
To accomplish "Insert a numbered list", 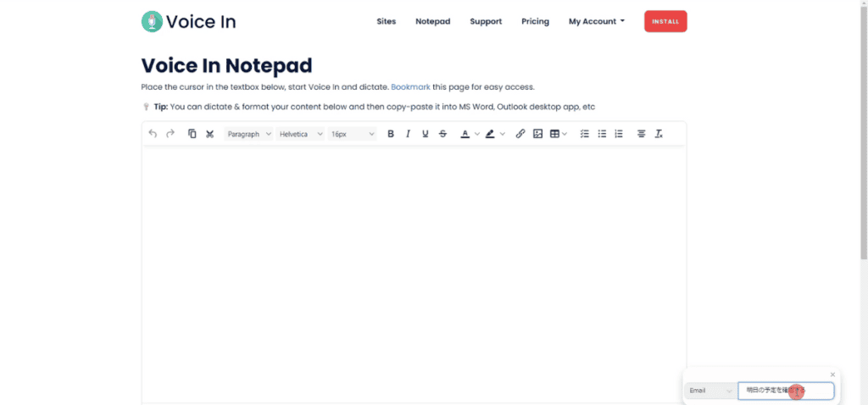I will pos(619,133).
